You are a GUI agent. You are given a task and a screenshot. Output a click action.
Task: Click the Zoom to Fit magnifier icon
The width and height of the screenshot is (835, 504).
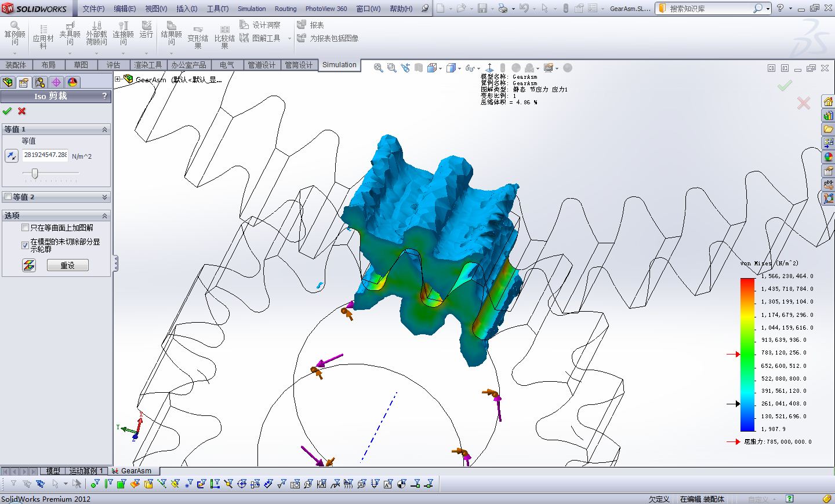click(378, 68)
